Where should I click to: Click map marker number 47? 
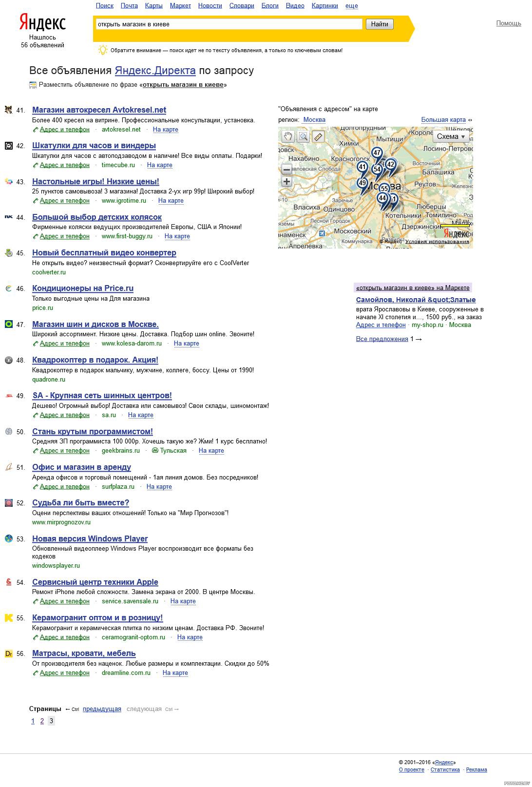pyautogui.click(x=377, y=153)
